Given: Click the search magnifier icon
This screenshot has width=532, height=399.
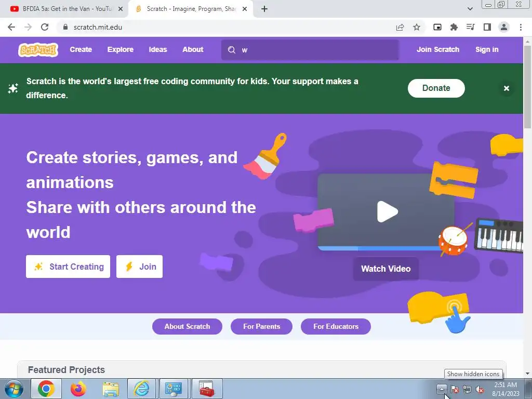Looking at the screenshot, I should [231, 50].
